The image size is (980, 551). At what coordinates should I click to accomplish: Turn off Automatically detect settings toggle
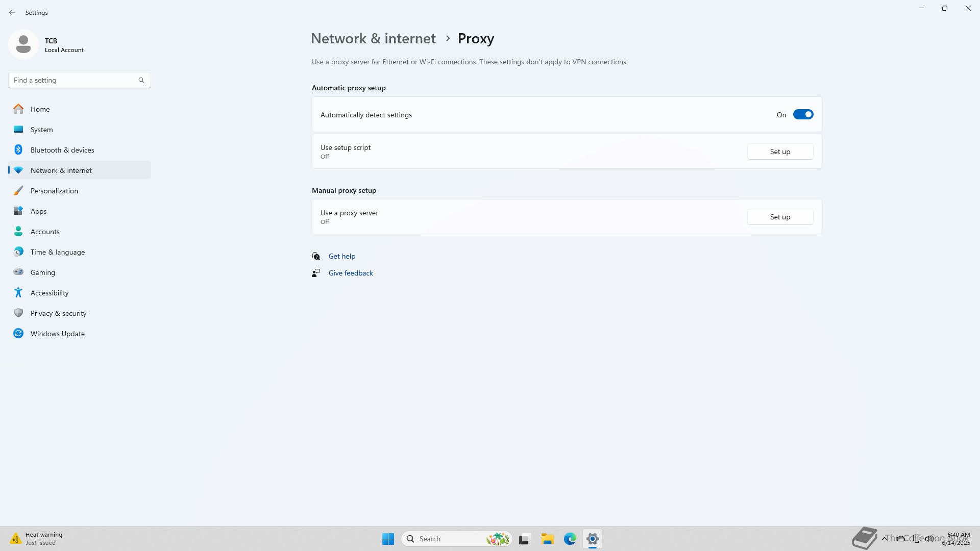tap(803, 115)
